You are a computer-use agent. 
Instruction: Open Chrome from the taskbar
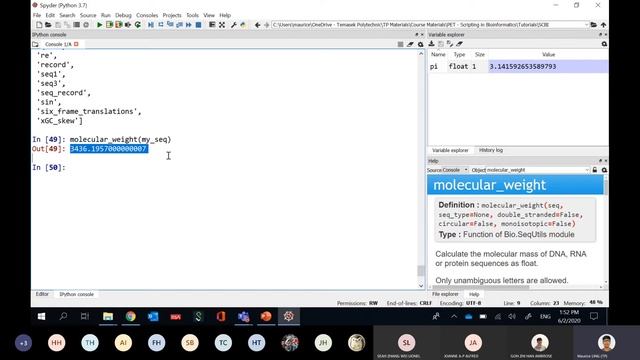pos(131,316)
